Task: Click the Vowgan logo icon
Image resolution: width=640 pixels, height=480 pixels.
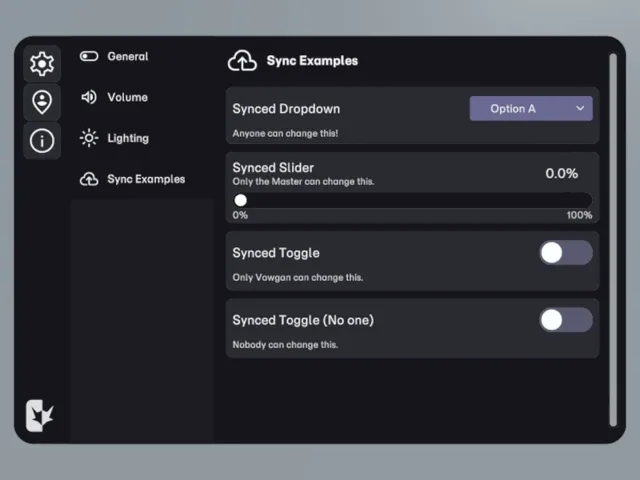Action: (x=40, y=416)
